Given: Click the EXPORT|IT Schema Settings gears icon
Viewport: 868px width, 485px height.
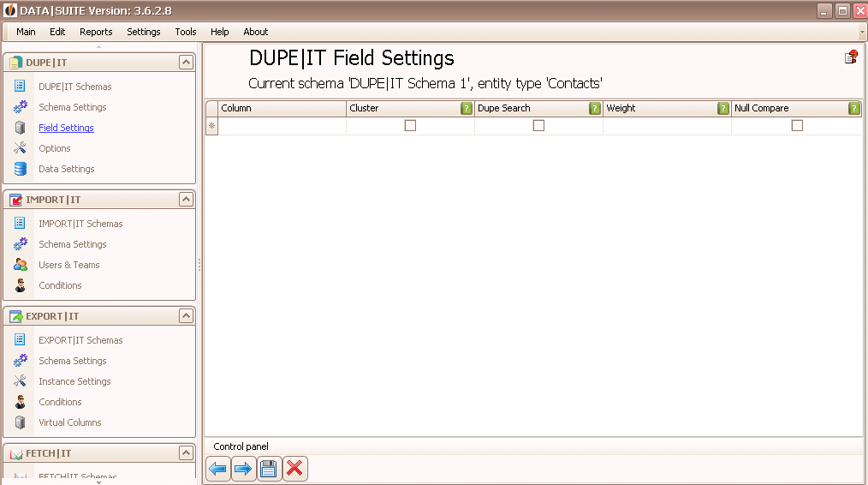Looking at the screenshot, I should 20,360.
